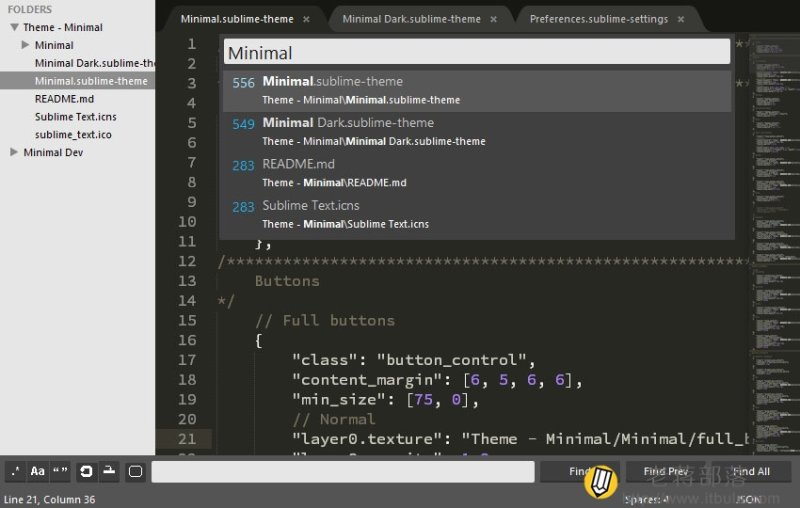Click the // Normal comment
The image size is (800, 508).
click(334, 419)
